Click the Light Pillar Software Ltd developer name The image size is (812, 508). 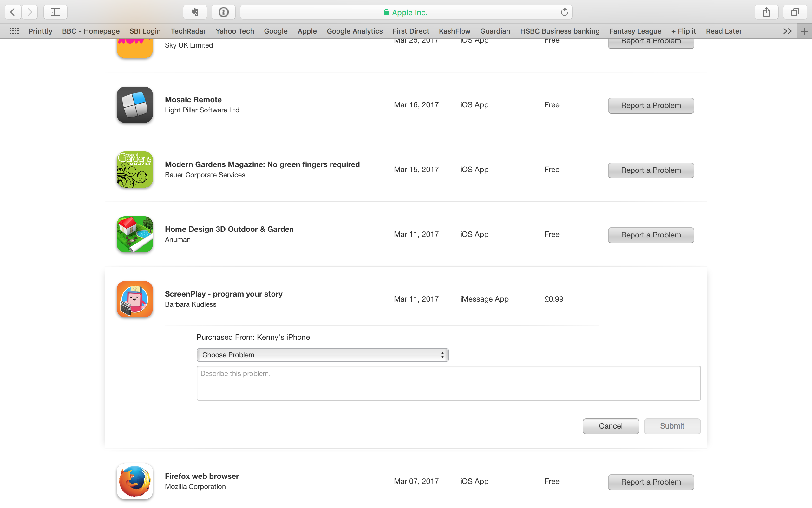[202, 110]
